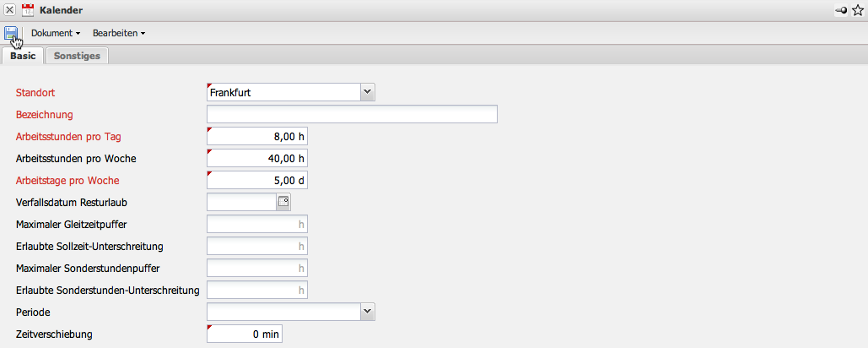Click the blue floppy disk save icon
Image resolution: width=868 pixels, height=348 pixels.
click(x=11, y=33)
